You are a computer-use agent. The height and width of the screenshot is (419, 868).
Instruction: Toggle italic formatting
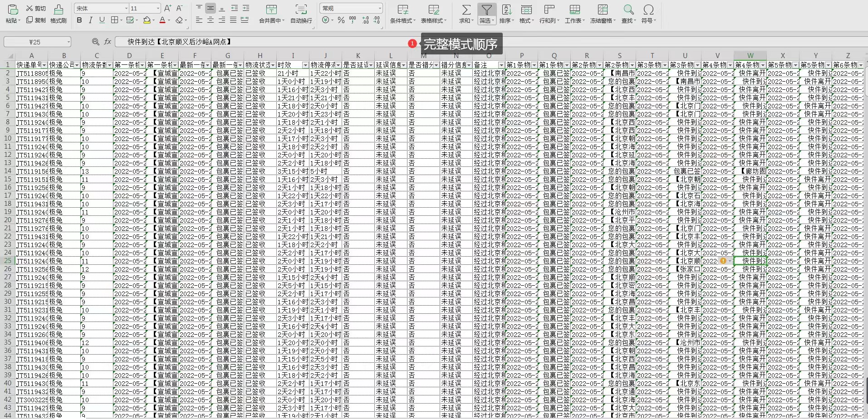(90, 20)
